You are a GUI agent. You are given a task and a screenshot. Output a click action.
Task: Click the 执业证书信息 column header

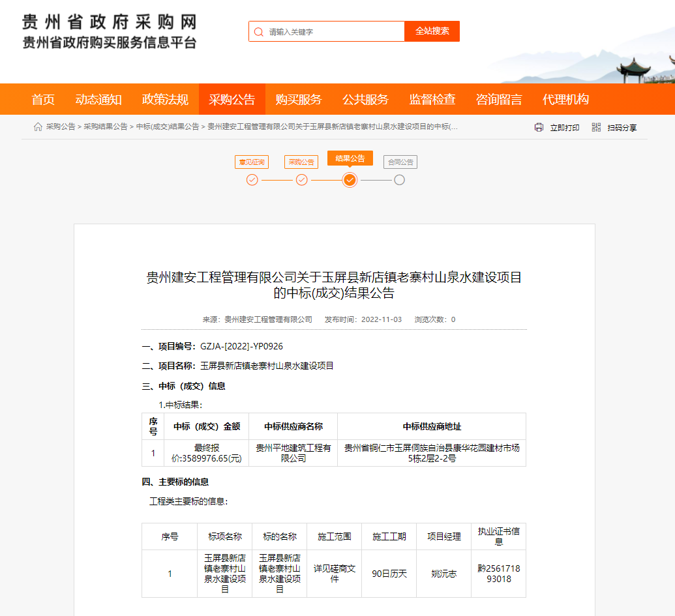498,536
